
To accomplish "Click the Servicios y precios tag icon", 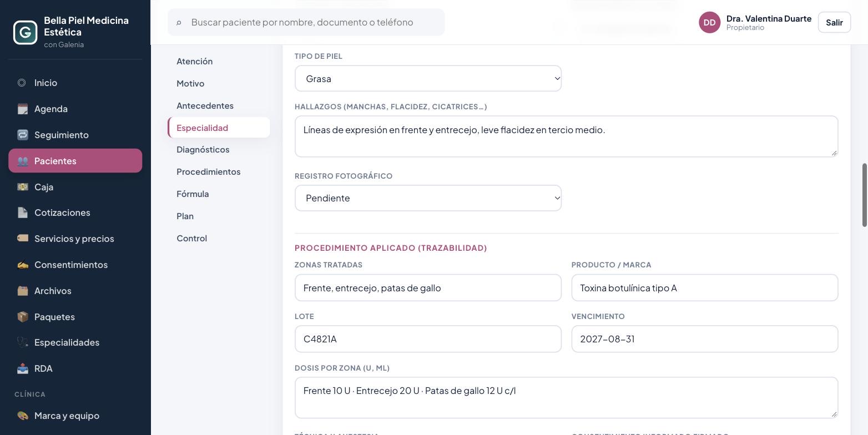I will click(x=22, y=239).
